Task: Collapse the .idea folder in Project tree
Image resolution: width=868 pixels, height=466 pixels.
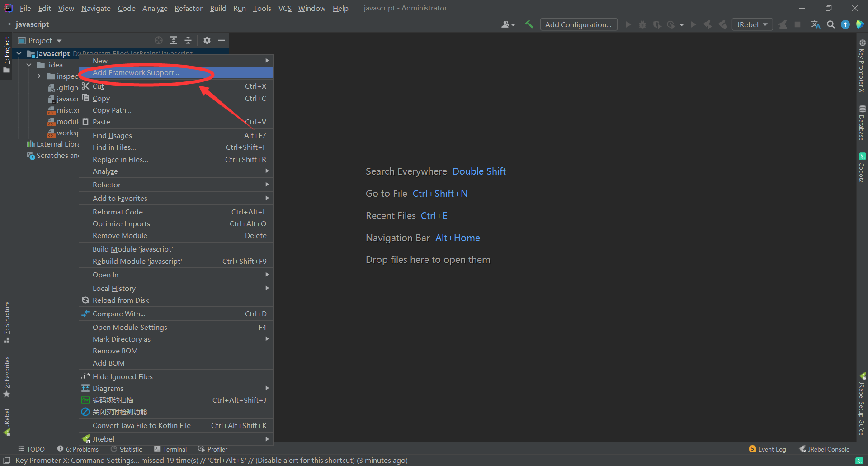Action: pyautogui.click(x=29, y=65)
